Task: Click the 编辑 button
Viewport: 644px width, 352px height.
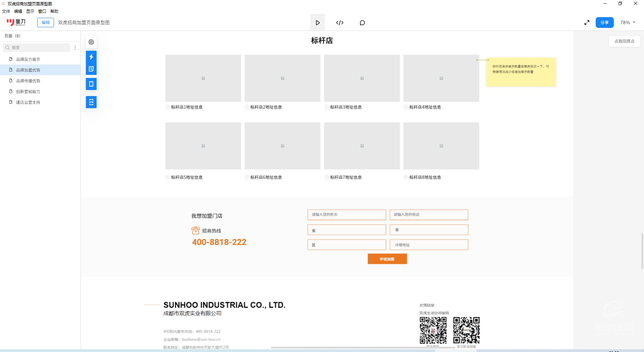Action: (46, 23)
